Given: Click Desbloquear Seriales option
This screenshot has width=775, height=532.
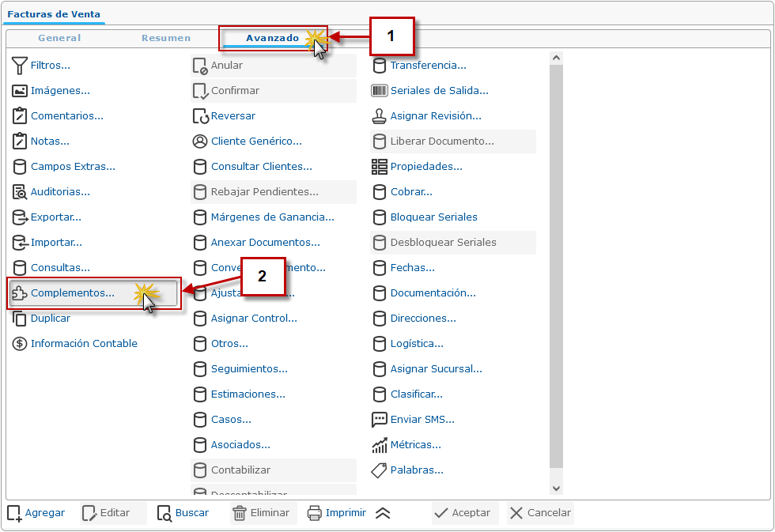Looking at the screenshot, I should point(452,243).
